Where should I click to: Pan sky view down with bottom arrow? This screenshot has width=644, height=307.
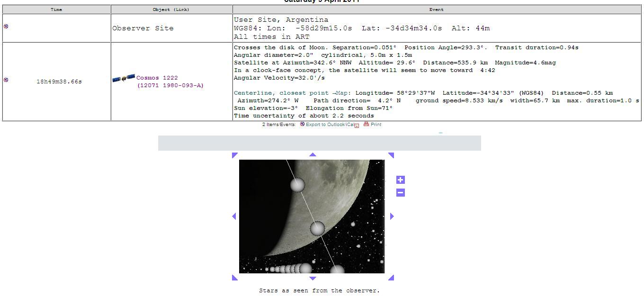(x=313, y=279)
